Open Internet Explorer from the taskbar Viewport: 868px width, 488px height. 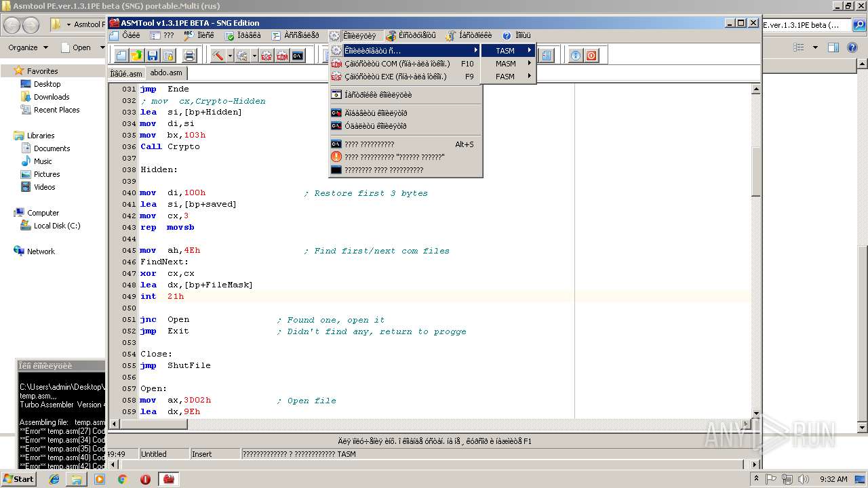[54, 479]
